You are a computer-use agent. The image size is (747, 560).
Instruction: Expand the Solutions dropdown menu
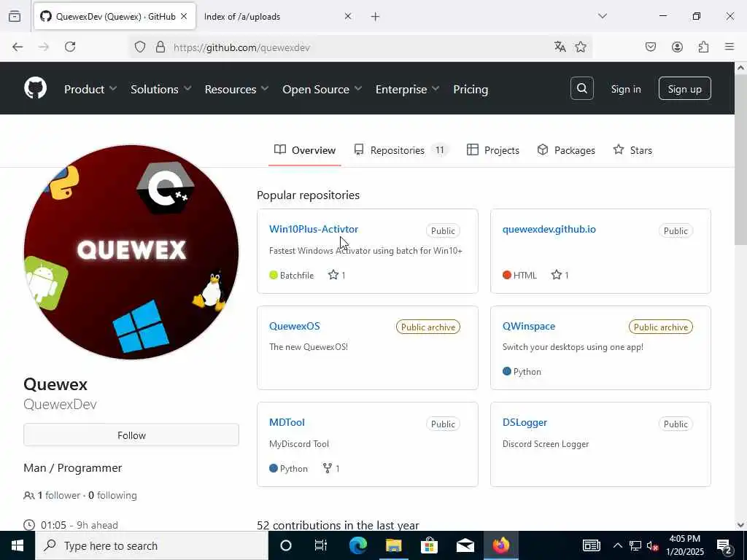(161, 89)
